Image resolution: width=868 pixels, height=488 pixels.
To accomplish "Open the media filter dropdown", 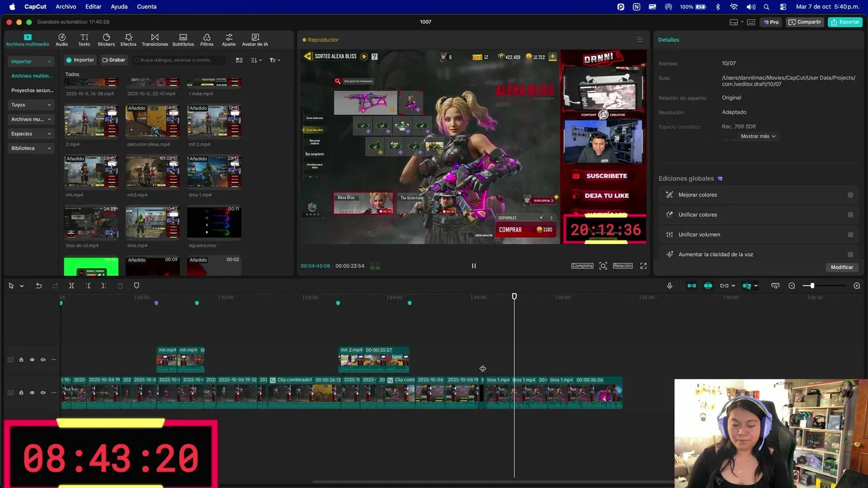I will tap(274, 60).
